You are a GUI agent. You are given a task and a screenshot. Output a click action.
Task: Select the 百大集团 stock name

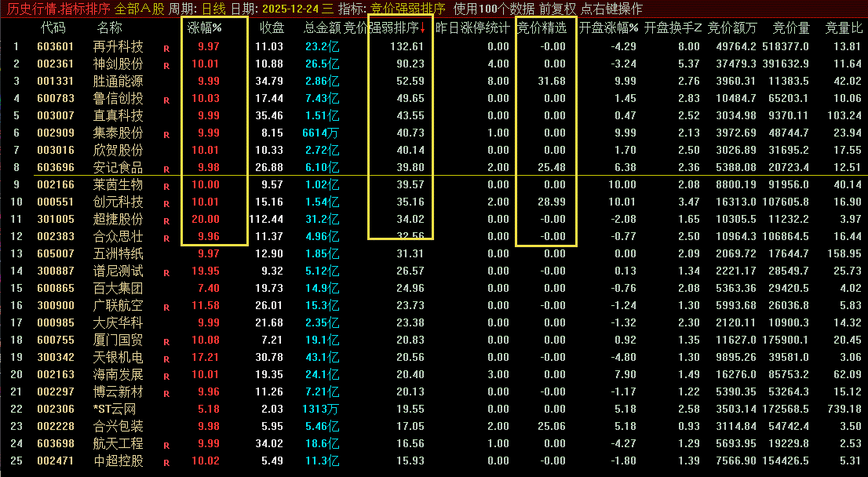point(118,288)
